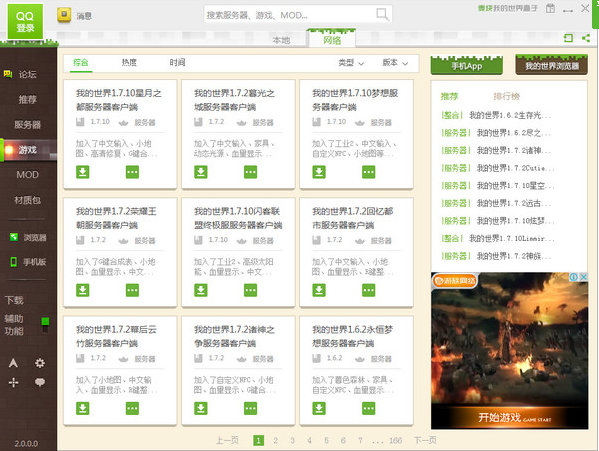599x451 pixels.
Task: Expand the 版本 dropdown filter
Action: 395,63
